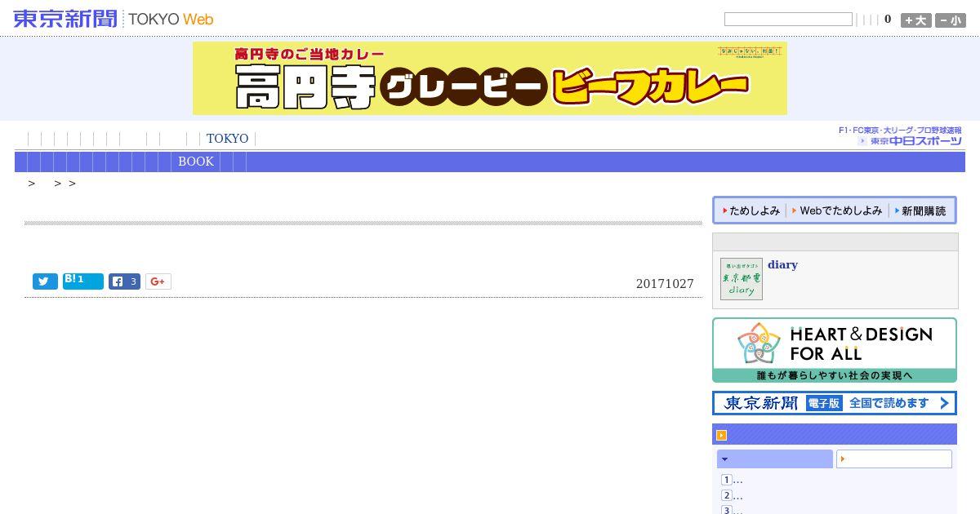Share the article on Facebook
980x514 pixels.
pyautogui.click(x=124, y=281)
